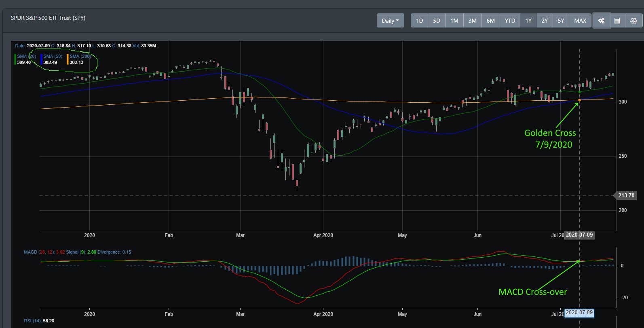Click the orange golden cross dot on SMA 200 line
This screenshot has width=644, height=328.
(579, 100)
